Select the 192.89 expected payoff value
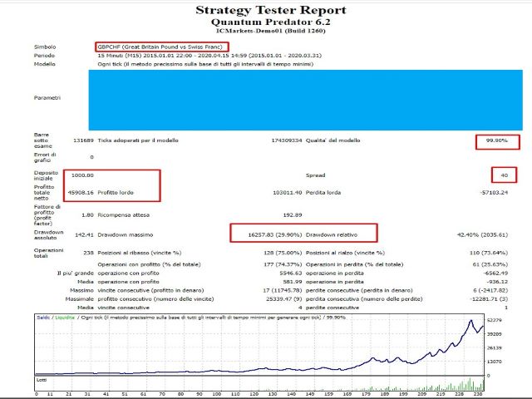The image size is (532, 399). [x=292, y=214]
